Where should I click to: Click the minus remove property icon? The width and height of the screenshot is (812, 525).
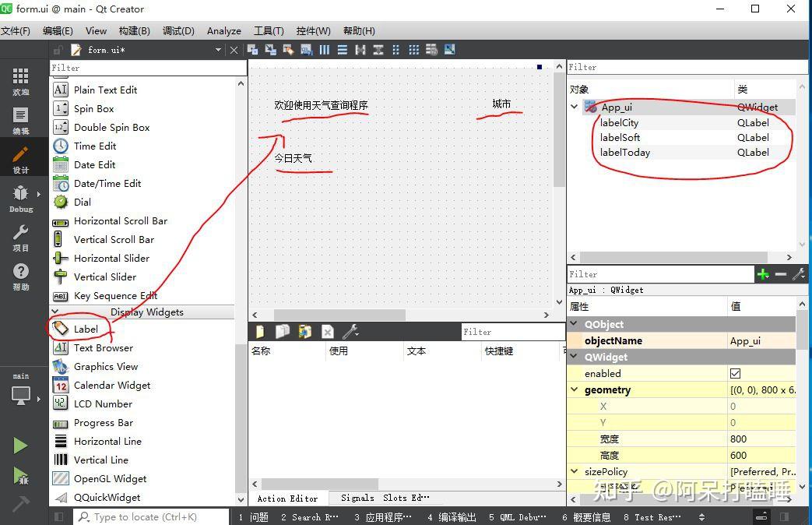click(781, 274)
